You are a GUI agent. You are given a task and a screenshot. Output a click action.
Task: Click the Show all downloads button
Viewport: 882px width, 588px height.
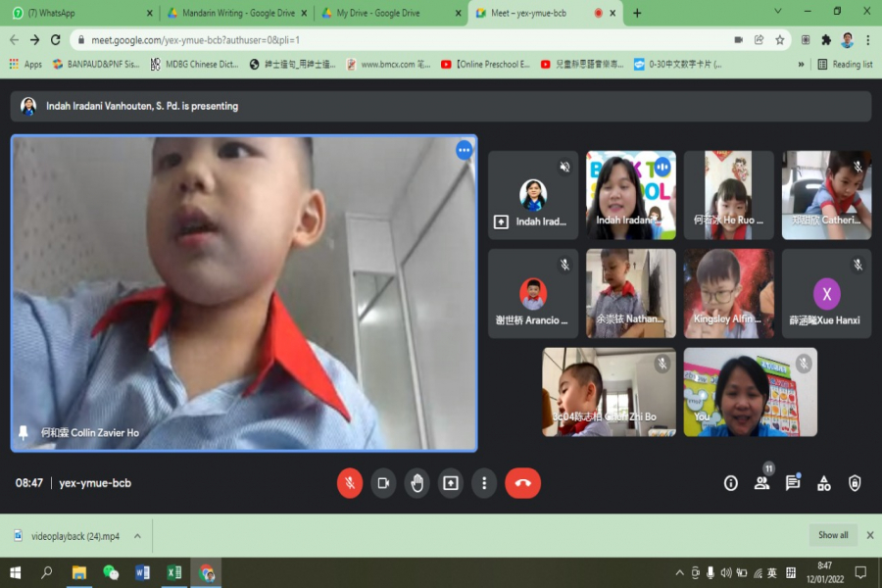click(833, 535)
